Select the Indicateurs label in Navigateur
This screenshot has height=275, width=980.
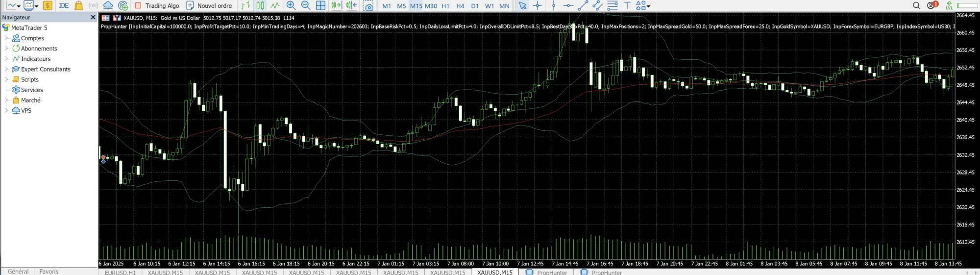(x=36, y=59)
